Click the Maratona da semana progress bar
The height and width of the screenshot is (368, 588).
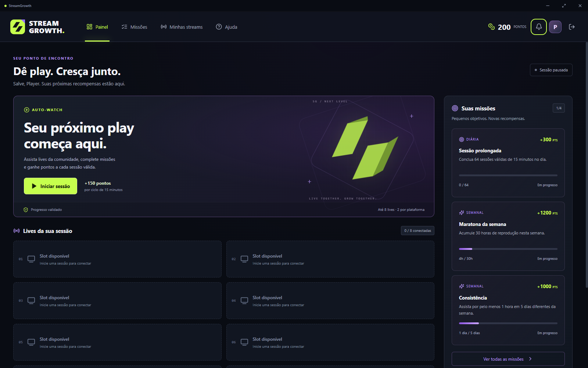[508, 249]
